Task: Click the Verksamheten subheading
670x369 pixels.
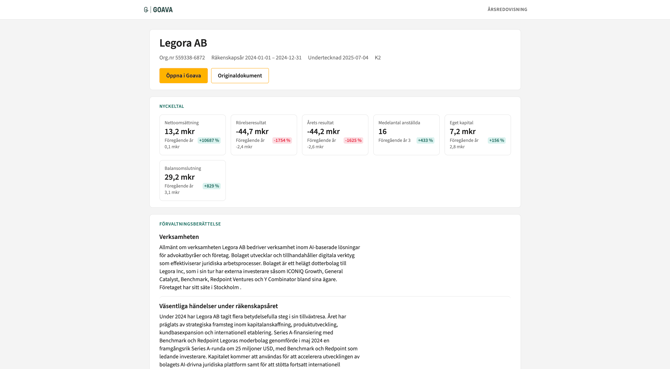Action: 179,237
